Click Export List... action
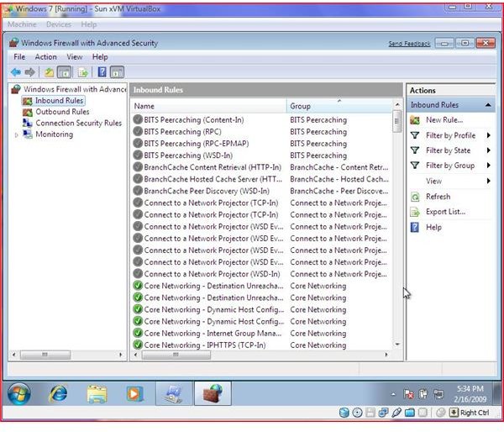The width and height of the screenshot is (504, 432). tap(445, 212)
